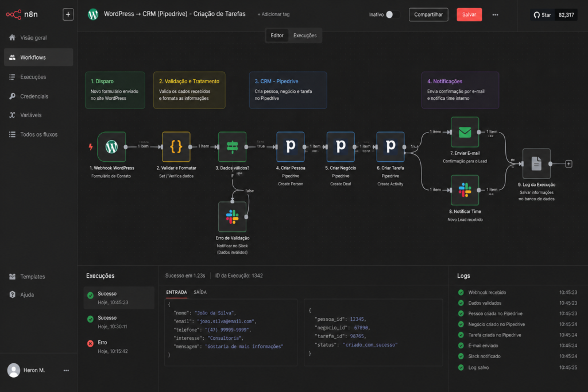Open Templates in the sidebar
Image resolution: width=588 pixels, height=392 pixels.
32,277
